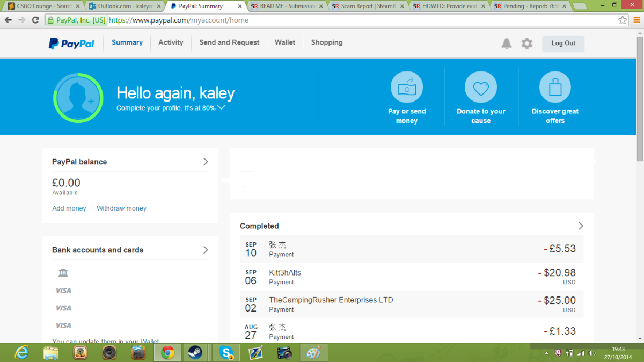Open the settings gear icon
644x362 pixels.
coord(527,44)
